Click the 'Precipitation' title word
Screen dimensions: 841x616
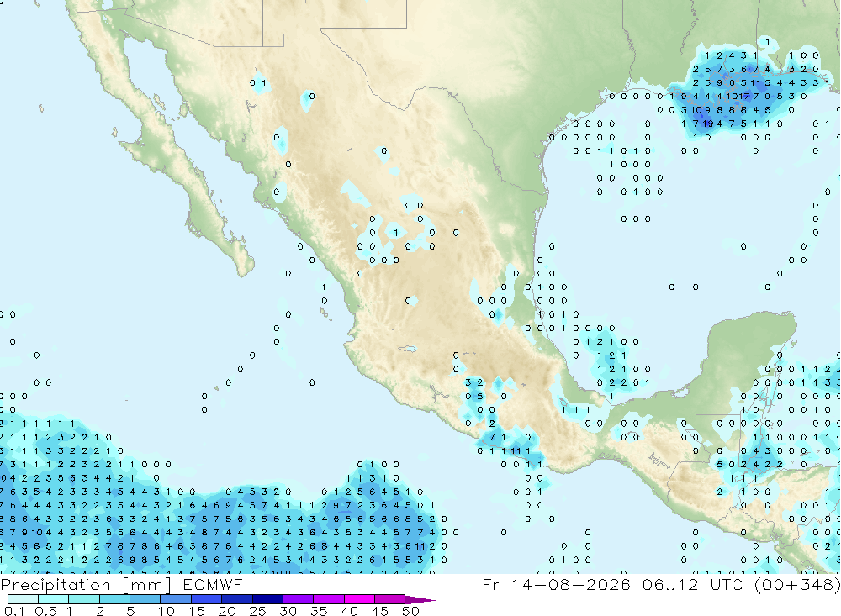click(56, 585)
